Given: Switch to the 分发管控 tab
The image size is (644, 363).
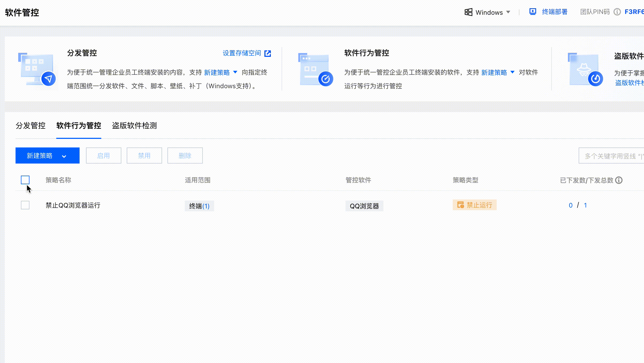Looking at the screenshot, I should point(31,125).
